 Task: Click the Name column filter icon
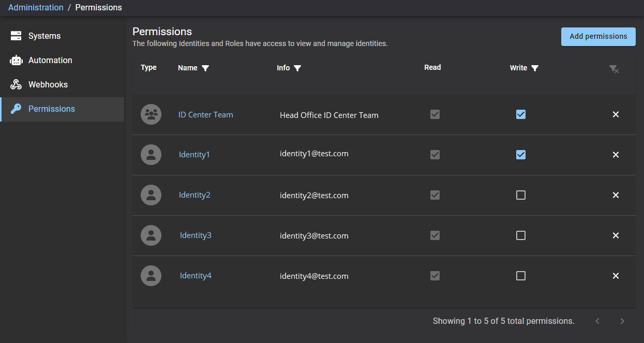pyautogui.click(x=205, y=68)
